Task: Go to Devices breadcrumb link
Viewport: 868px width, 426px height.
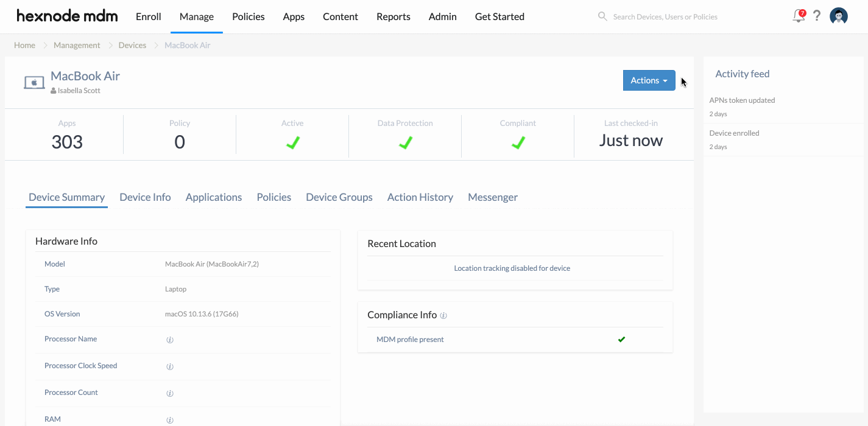Action: point(132,45)
